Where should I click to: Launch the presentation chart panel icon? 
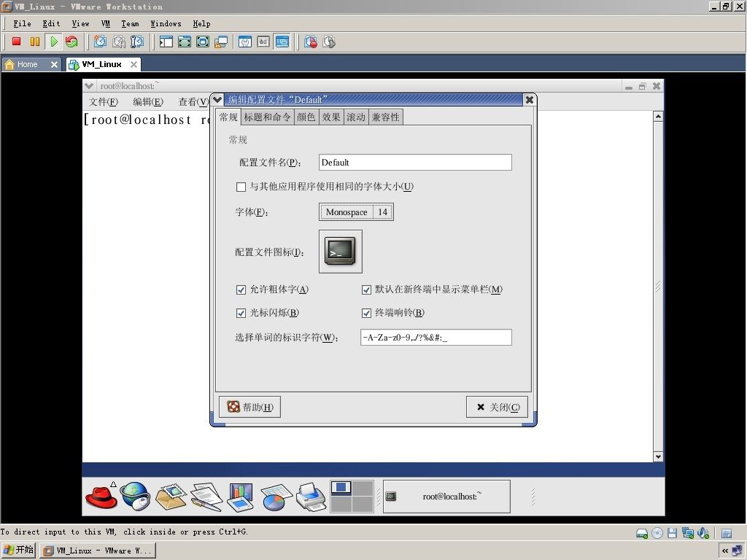point(241,497)
